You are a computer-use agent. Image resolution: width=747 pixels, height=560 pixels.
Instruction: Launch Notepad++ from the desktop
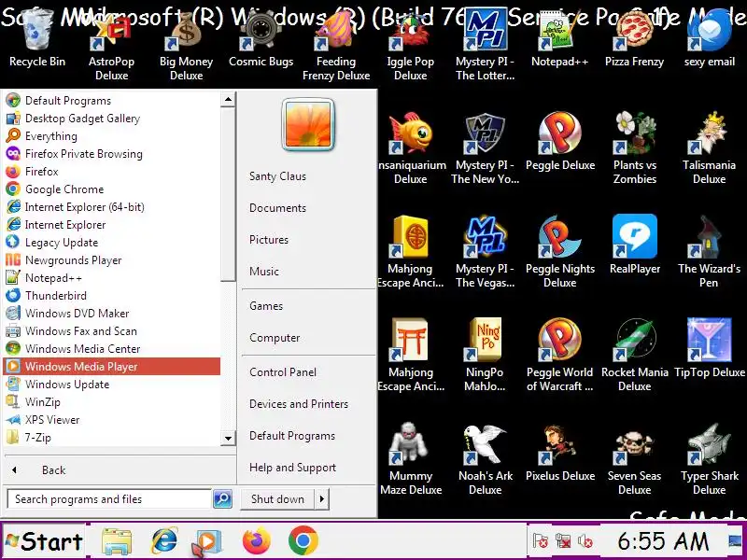[x=559, y=40]
